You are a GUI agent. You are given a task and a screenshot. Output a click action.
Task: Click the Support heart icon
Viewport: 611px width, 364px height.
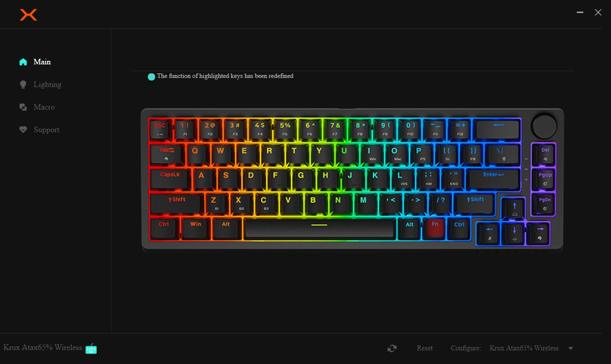tap(23, 130)
